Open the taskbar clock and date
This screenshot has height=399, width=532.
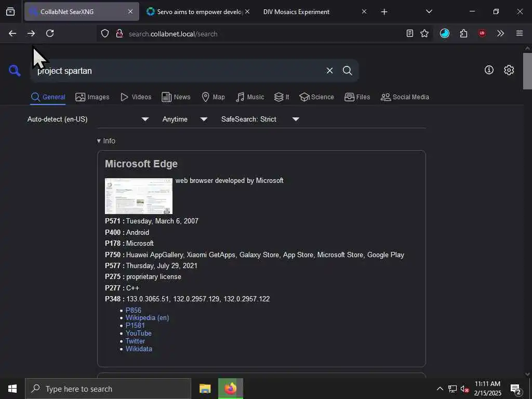point(487,389)
